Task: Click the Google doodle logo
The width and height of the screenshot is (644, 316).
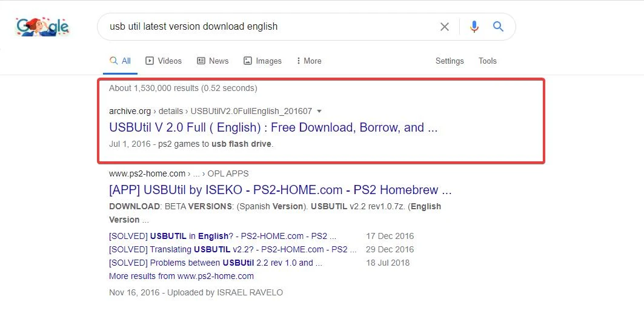Action: click(x=42, y=27)
